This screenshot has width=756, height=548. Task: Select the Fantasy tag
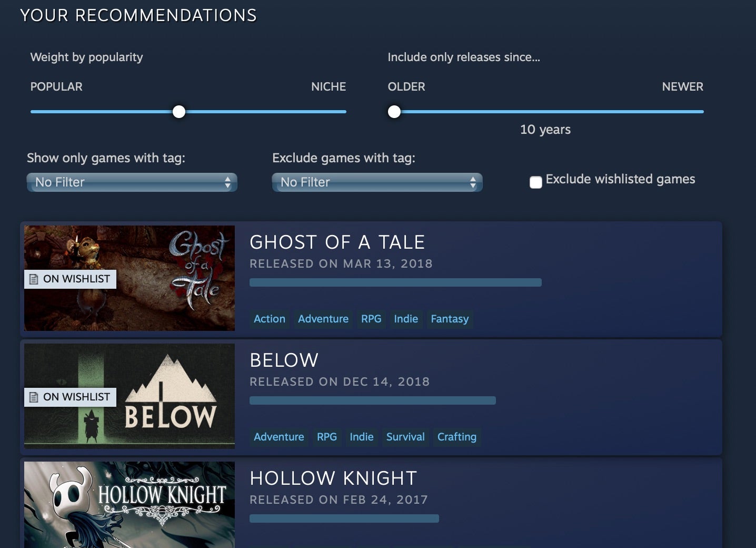[x=450, y=319]
